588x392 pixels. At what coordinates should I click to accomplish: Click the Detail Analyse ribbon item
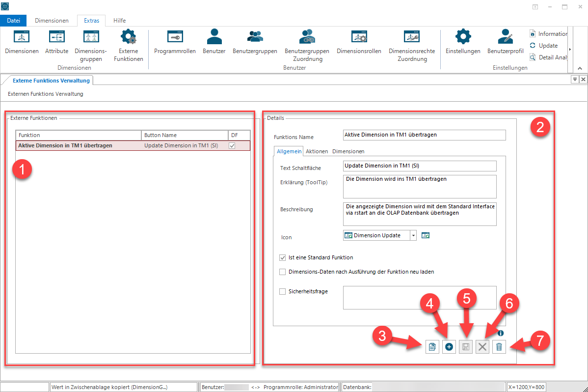pos(549,57)
